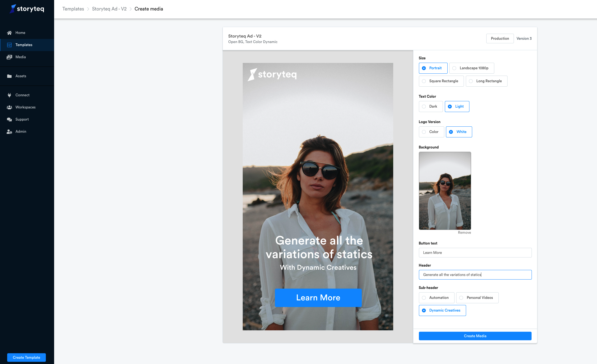Open the Support section

(22, 119)
